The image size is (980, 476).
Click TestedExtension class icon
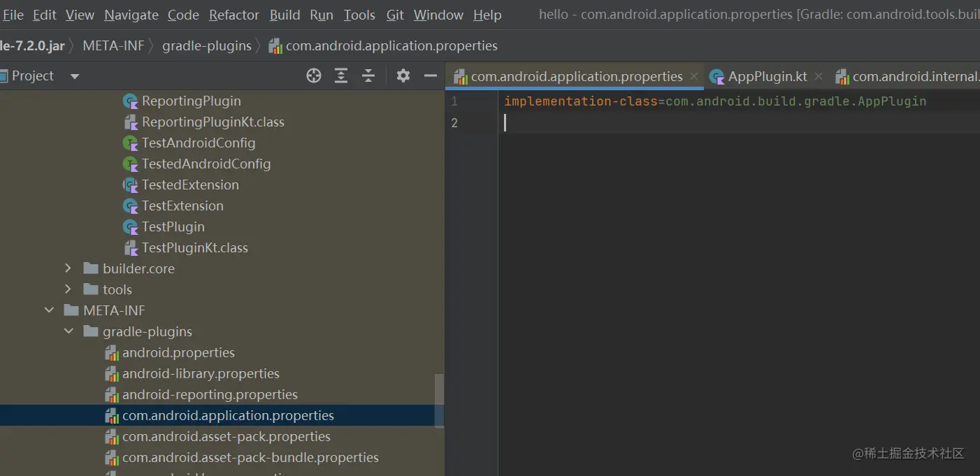click(x=130, y=185)
